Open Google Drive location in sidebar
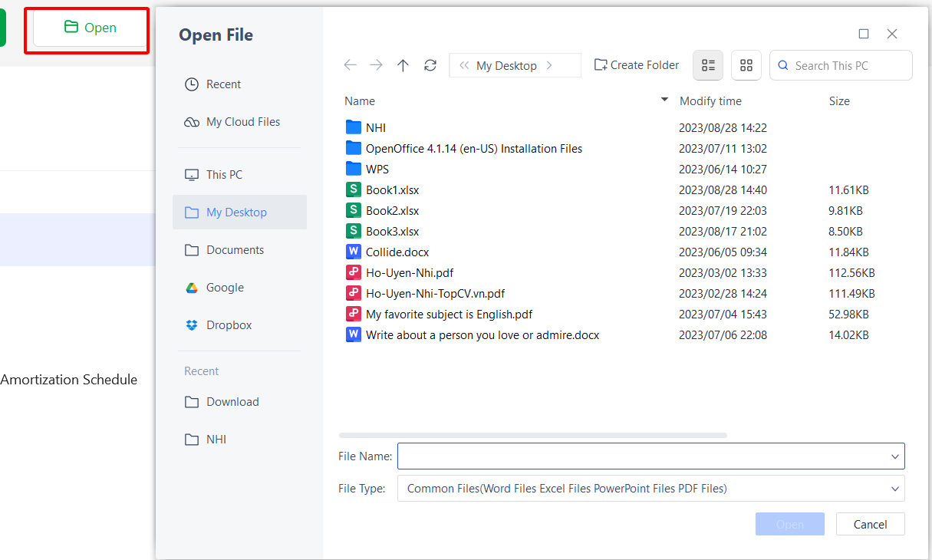 [x=224, y=288]
